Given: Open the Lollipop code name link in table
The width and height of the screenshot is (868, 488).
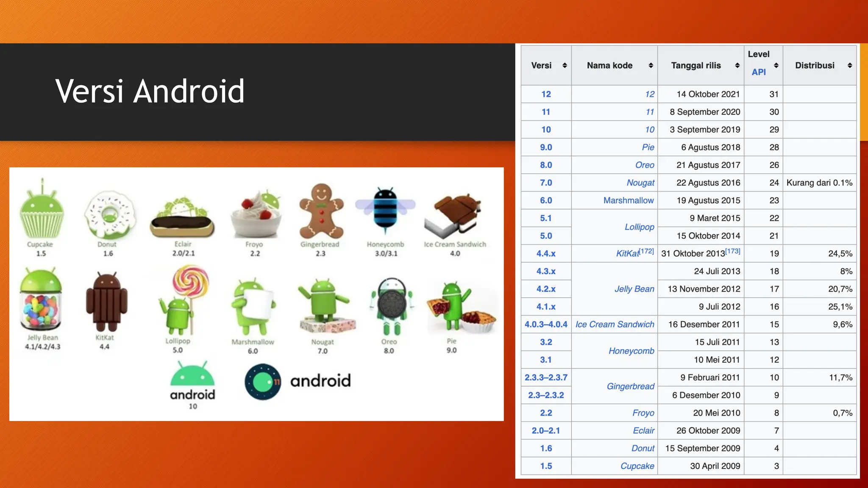Looking at the screenshot, I should tap(639, 227).
